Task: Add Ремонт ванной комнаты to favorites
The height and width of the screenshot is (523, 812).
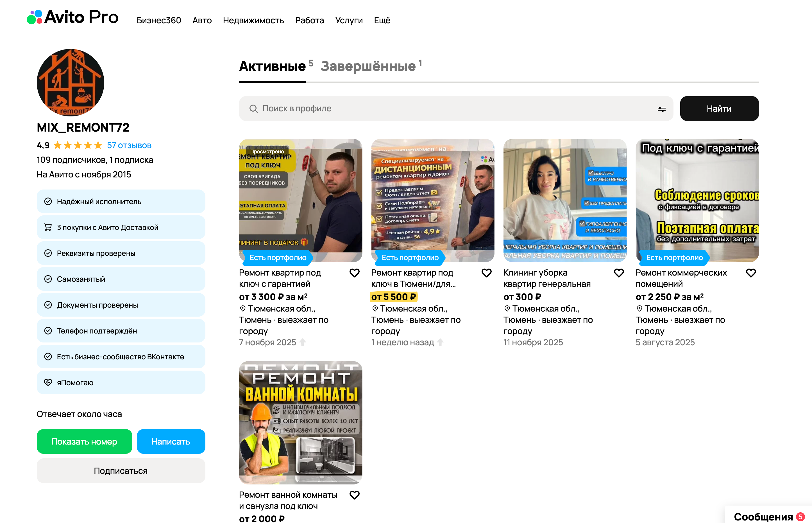Action: point(354,495)
